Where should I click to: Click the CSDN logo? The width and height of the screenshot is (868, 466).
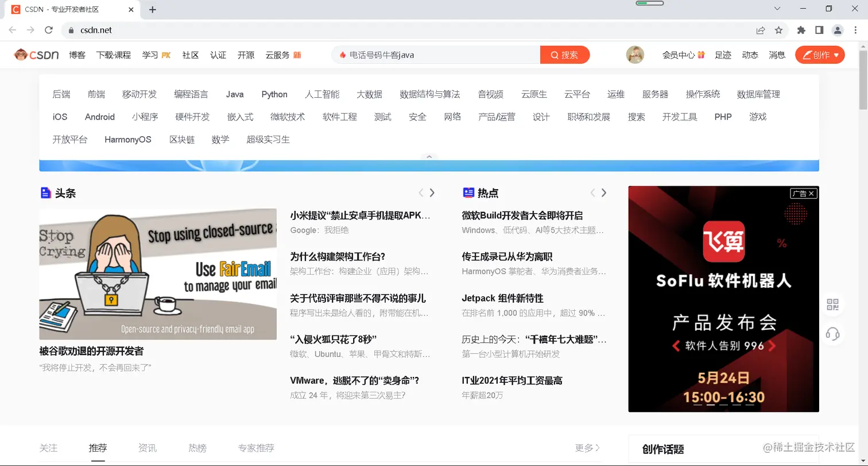click(37, 55)
